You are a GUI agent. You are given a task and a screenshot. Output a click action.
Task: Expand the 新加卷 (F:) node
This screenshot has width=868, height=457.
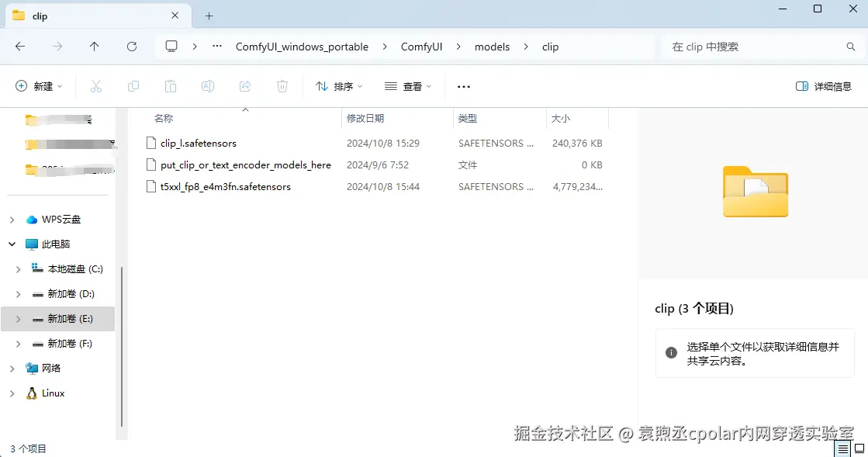click(19, 344)
